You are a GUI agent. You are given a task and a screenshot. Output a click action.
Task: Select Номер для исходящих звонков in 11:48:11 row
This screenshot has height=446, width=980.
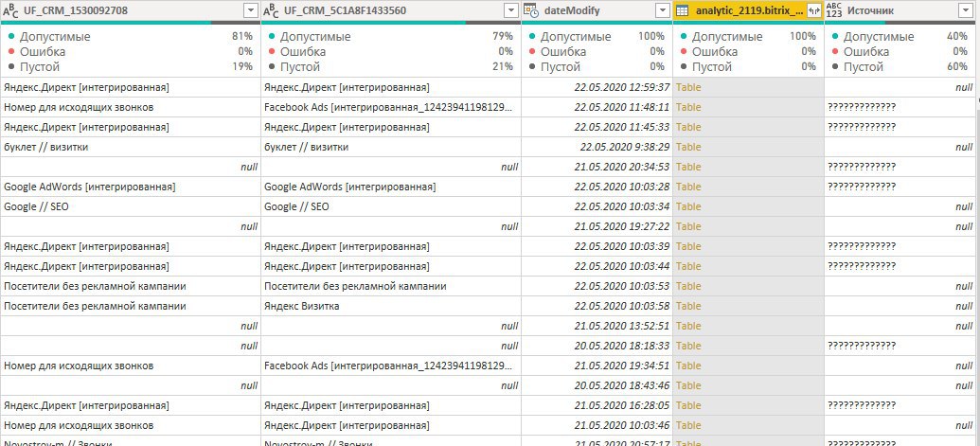point(130,107)
